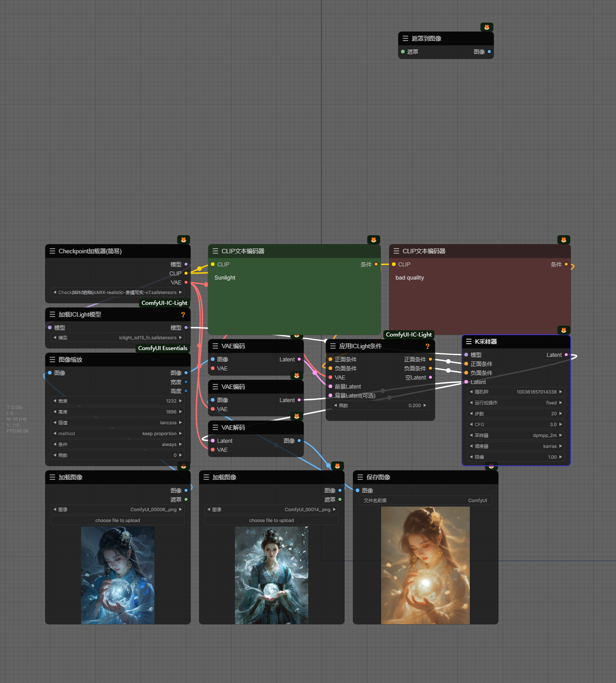Click hamburger icon of Checkpoint加载器(简易) node

point(53,251)
